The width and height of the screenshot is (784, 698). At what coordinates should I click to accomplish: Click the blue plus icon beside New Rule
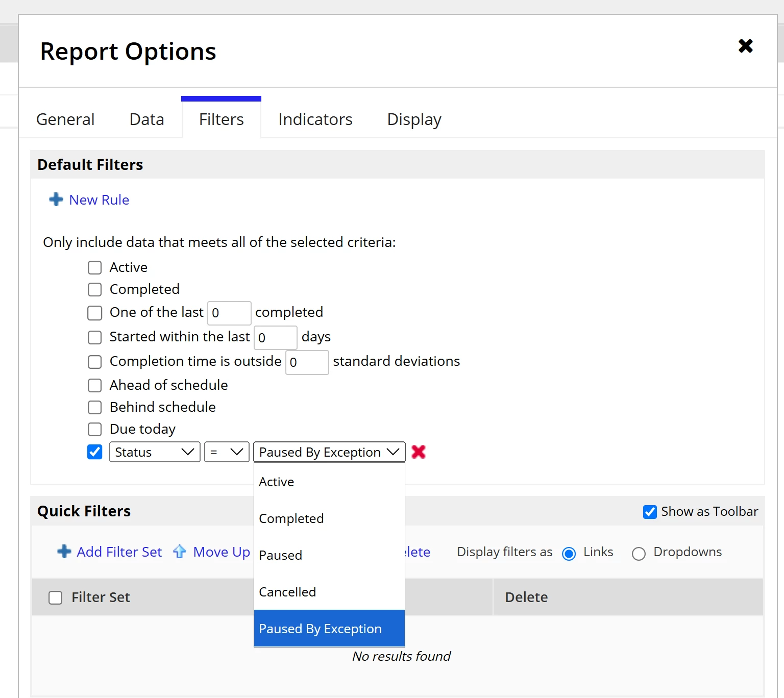click(56, 200)
